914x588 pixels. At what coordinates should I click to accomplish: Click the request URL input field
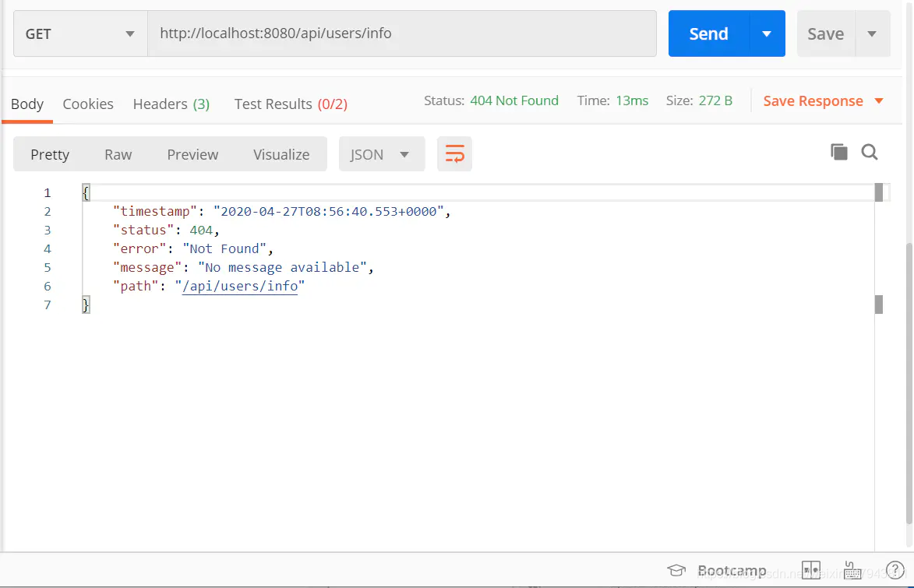[401, 33]
